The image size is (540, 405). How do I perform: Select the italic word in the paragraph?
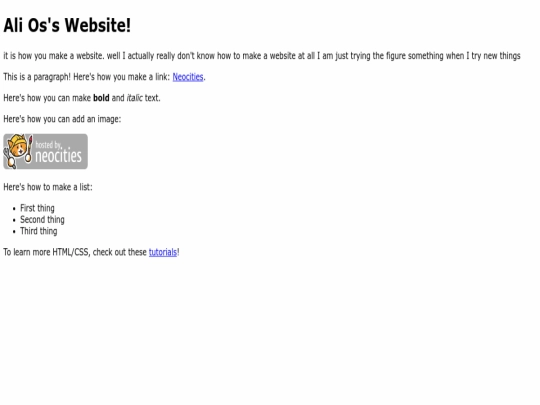[134, 98]
